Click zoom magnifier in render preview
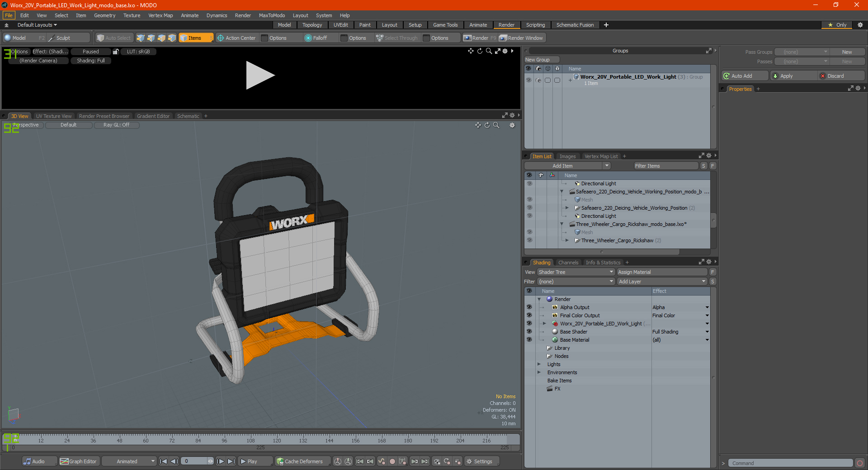This screenshot has width=868, height=470. (489, 51)
